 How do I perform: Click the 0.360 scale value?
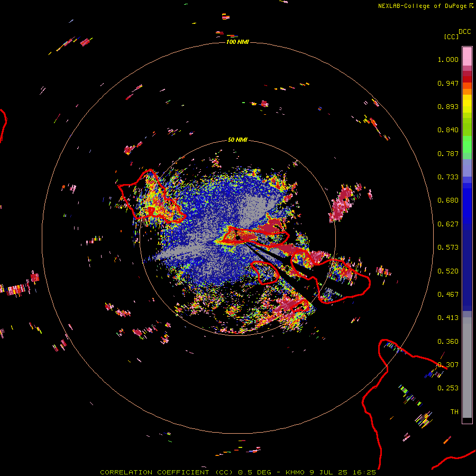click(x=448, y=342)
